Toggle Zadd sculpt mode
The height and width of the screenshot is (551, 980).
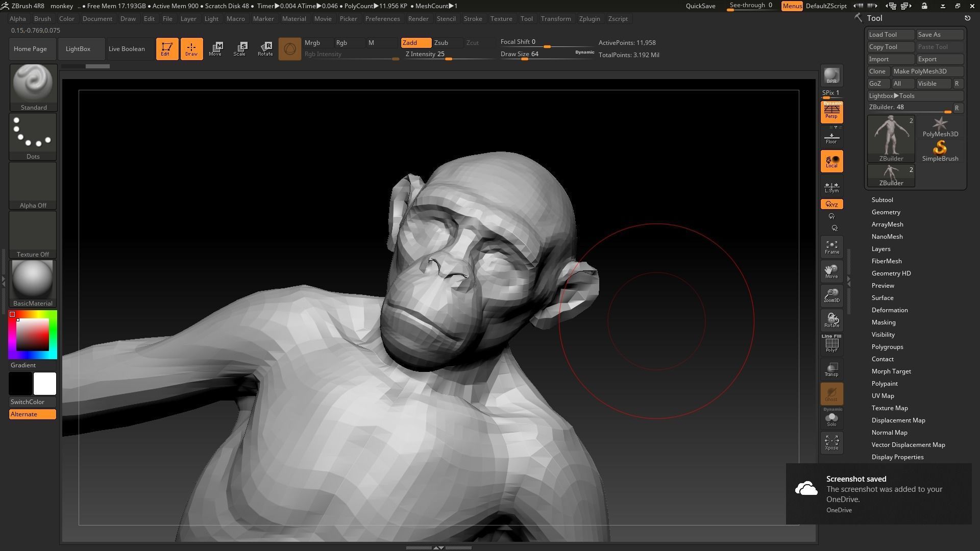point(416,43)
